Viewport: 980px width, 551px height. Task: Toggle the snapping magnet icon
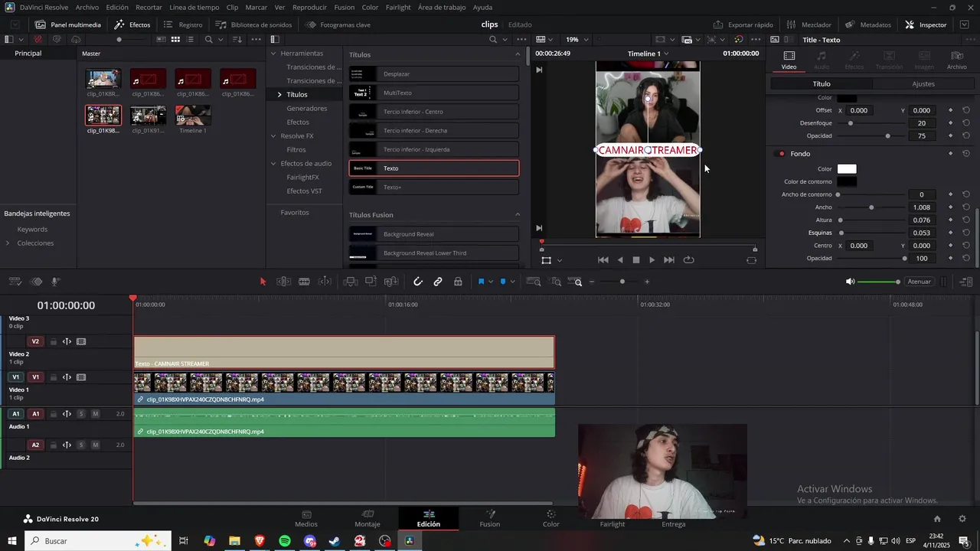click(418, 282)
